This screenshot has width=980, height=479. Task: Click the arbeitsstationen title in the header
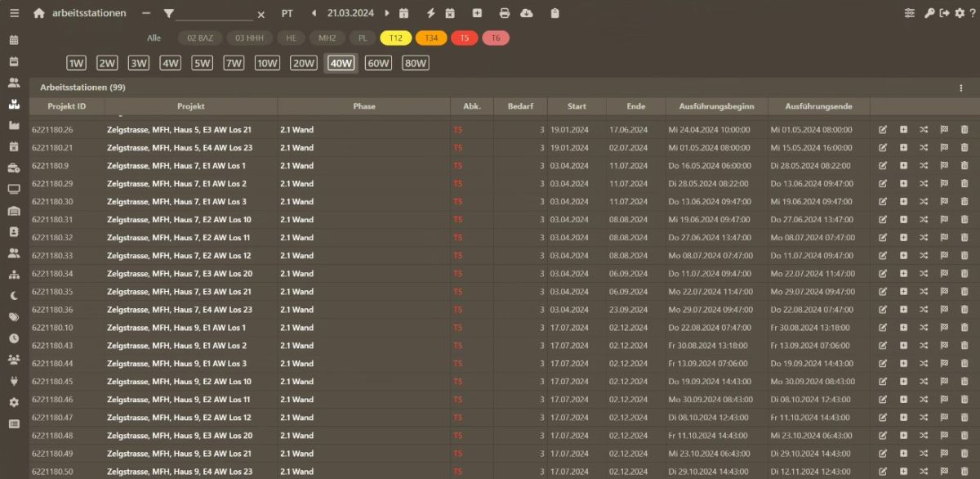(x=89, y=12)
